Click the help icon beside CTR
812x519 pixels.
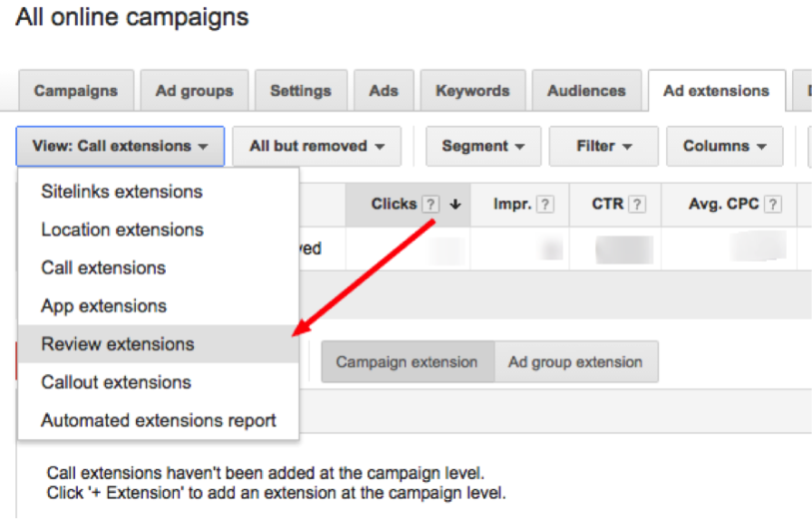(637, 204)
